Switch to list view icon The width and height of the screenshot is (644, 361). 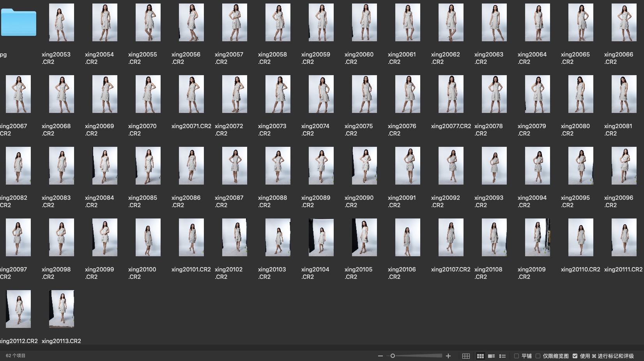point(502,356)
